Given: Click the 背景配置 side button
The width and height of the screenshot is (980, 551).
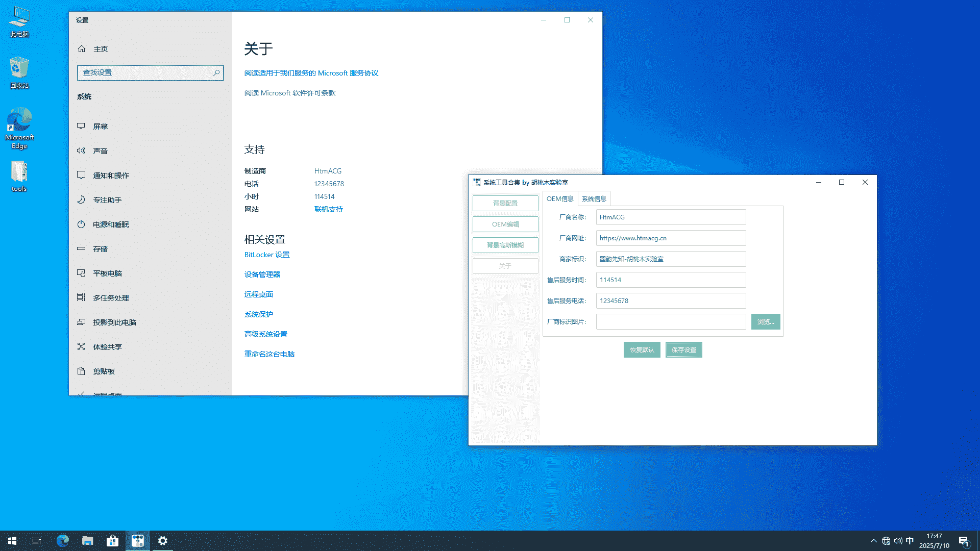Looking at the screenshot, I should 505,203.
